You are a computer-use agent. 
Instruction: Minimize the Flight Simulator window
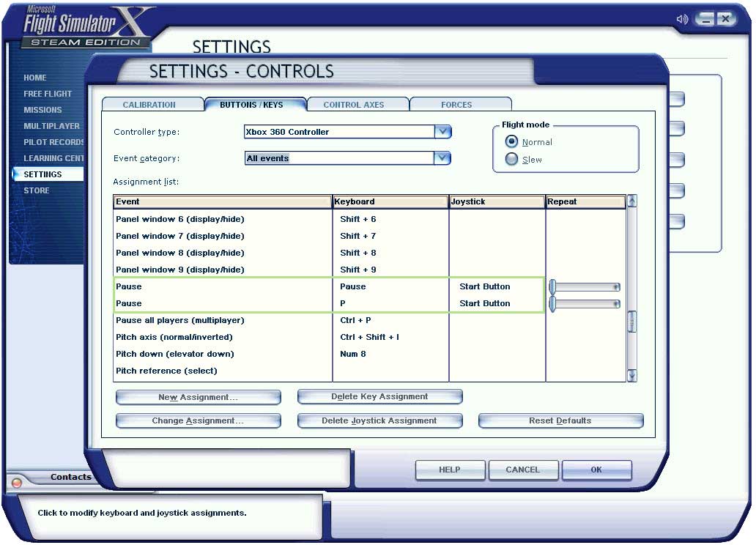click(706, 19)
